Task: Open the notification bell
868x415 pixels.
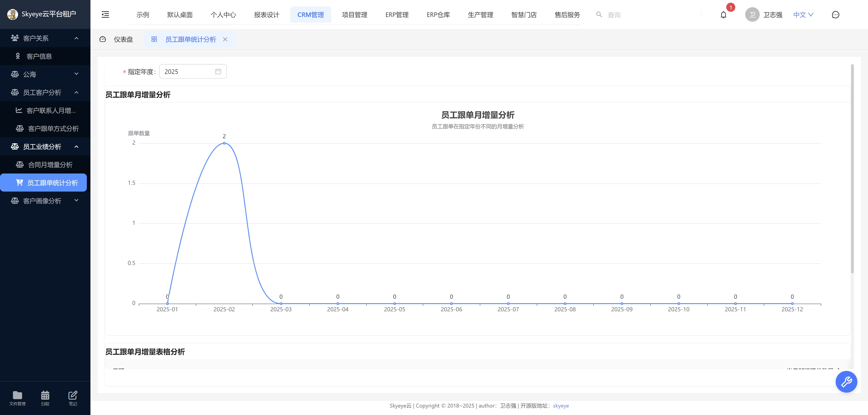Action: pos(724,15)
